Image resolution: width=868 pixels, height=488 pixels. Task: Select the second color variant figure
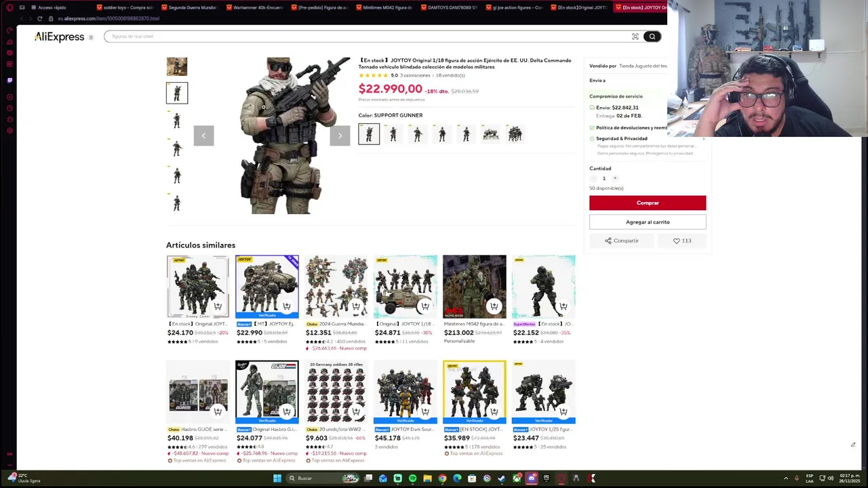pos(393,134)
